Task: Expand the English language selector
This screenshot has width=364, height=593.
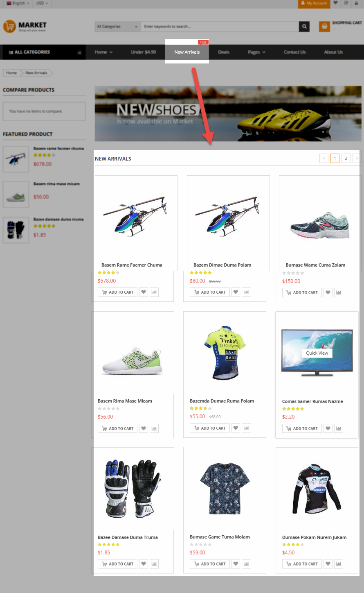Action: 18,3
